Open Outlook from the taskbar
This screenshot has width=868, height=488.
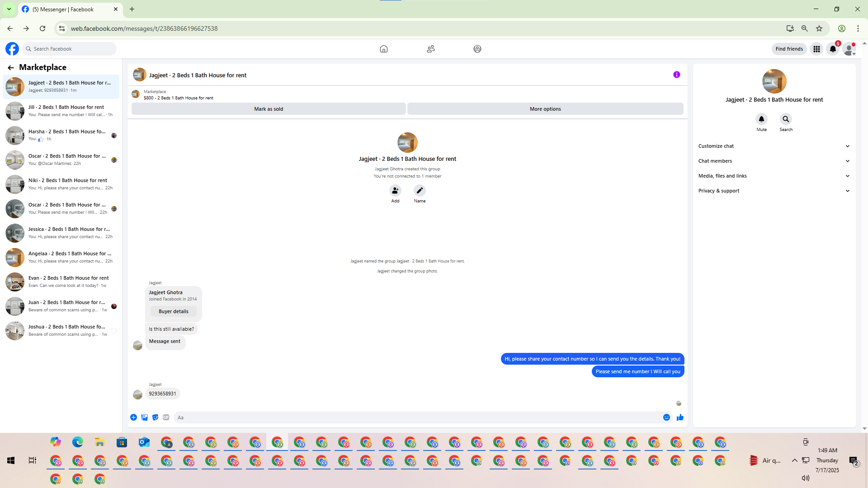144,442
